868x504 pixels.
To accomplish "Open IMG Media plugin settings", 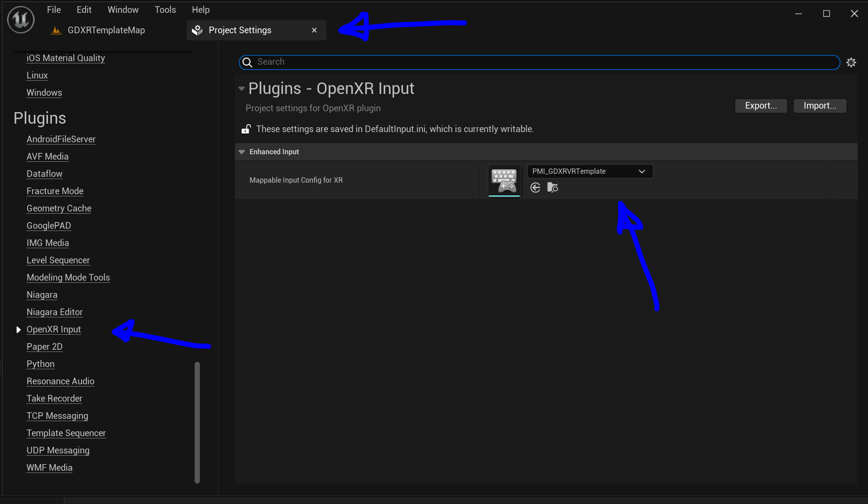I will point(48,243).
